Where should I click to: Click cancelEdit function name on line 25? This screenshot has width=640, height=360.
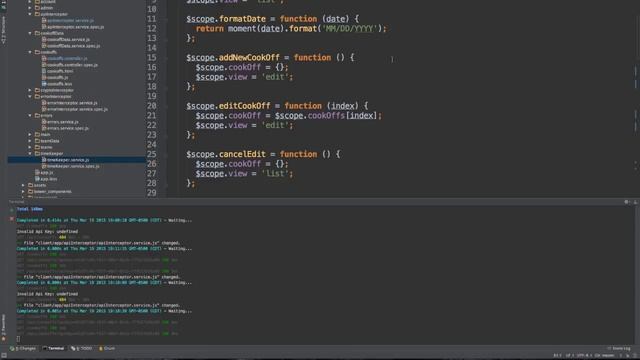point(242,154)
